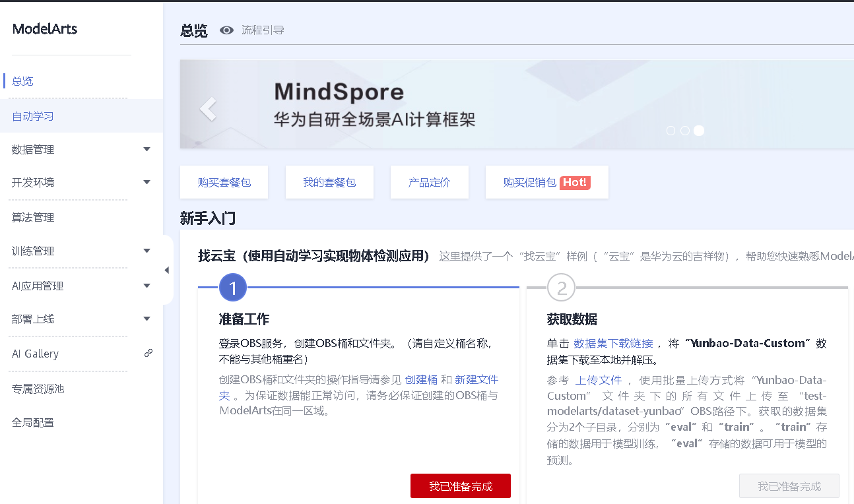Expand the 开发环境 menu arrow
Image resolution: width=854 pixels, height=504 pixels.
(x=147, y=182)
